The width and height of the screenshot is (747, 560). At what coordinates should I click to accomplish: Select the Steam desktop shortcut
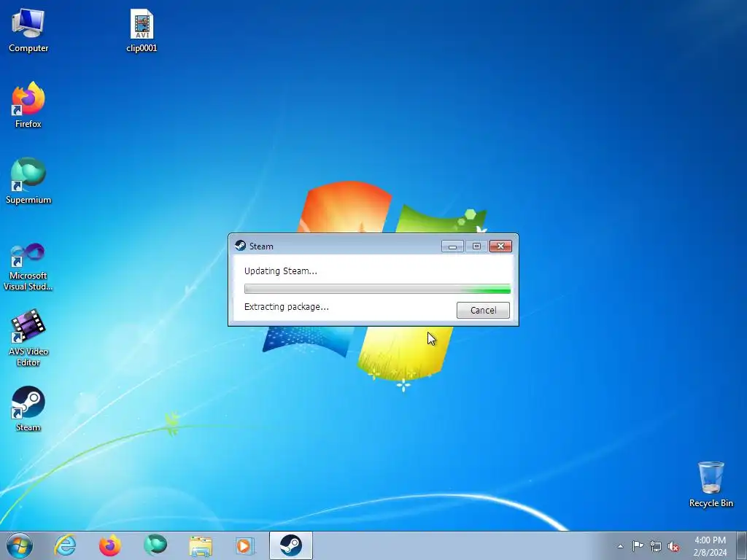28,409
